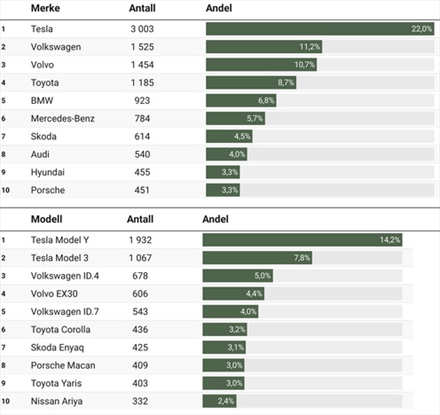This screenshot has width=440, height=415.
Task: Click the Tesla Model 3 7,8% bar
Action: 257,258
